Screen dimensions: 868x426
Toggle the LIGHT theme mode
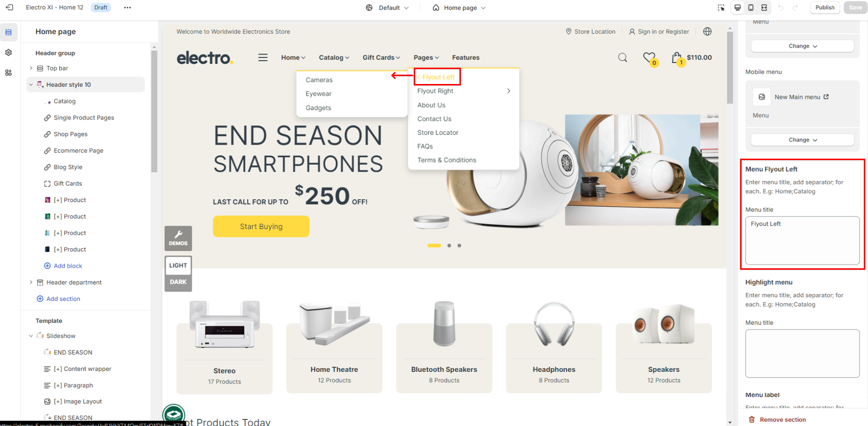[178, 265]
